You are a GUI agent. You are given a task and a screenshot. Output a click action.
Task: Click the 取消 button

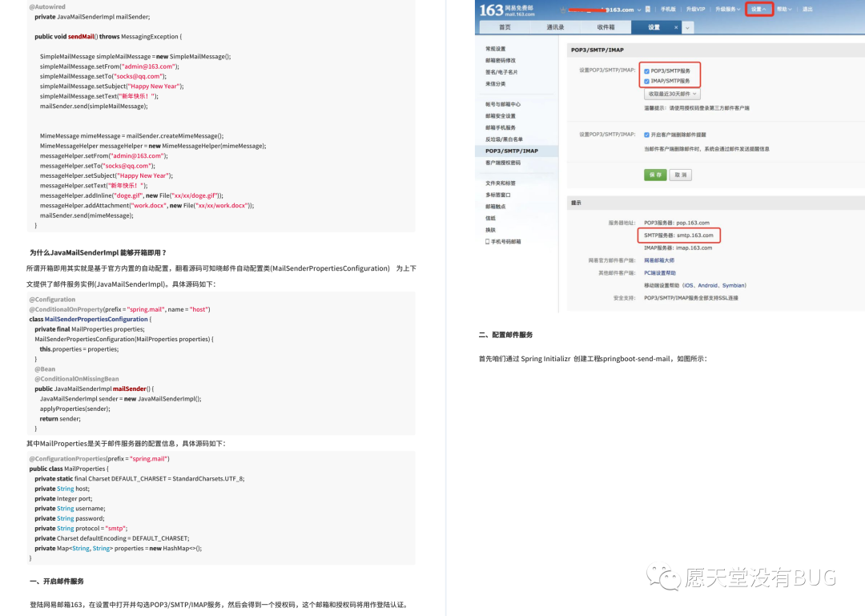click(681, 175)
